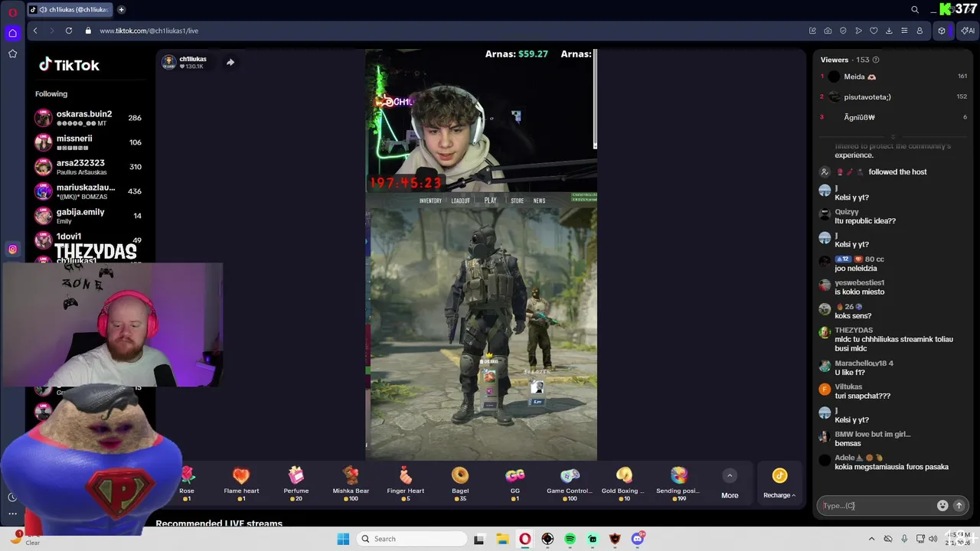
Task: Send a Game Controller gift
Action: click(570, 484)
